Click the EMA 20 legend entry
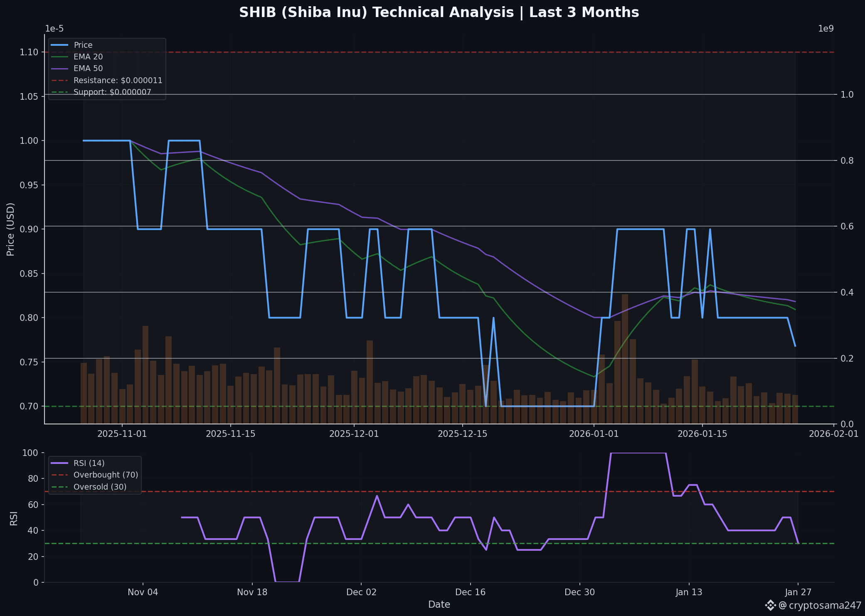The height and width of the screenshot is (616, 865). (88, 57)
